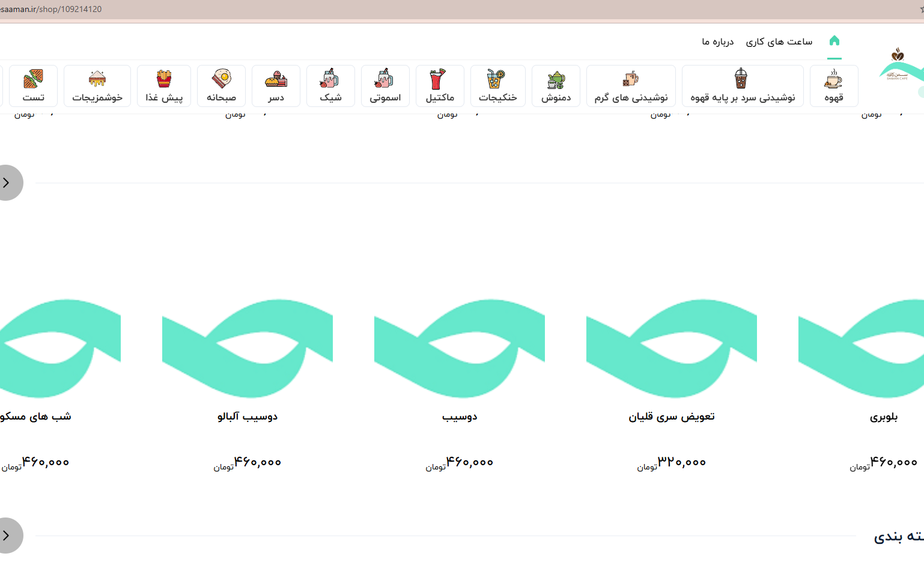Open the خنکیجات iced drink category
The width and height of the screenshot is (924, 574).
pos(498,86)
